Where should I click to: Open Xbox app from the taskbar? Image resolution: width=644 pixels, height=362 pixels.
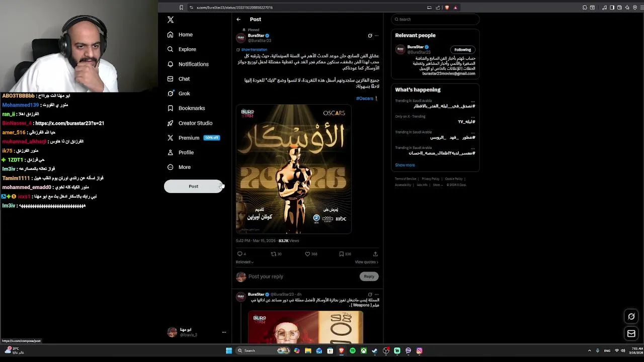[x=363, y=350]
